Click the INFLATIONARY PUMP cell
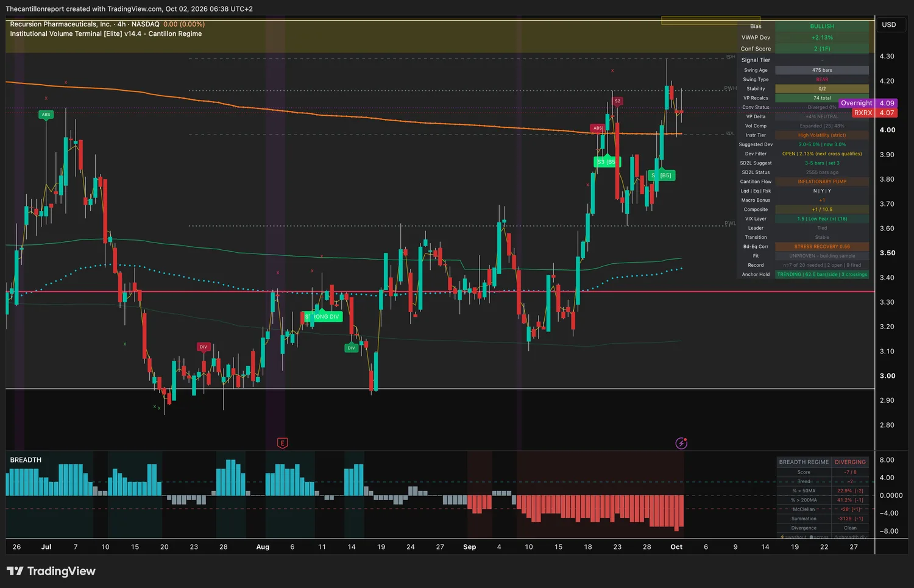 [822, 182]
